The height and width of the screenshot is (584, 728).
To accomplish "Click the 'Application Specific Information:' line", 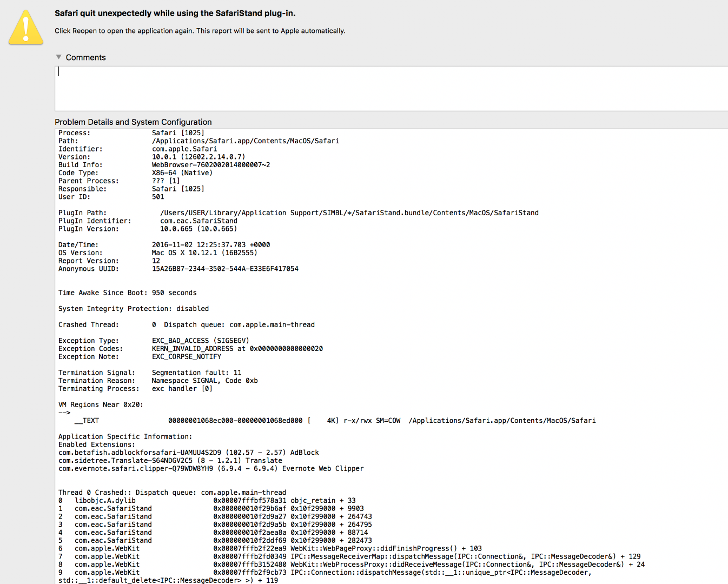I will tap(125, 437).
